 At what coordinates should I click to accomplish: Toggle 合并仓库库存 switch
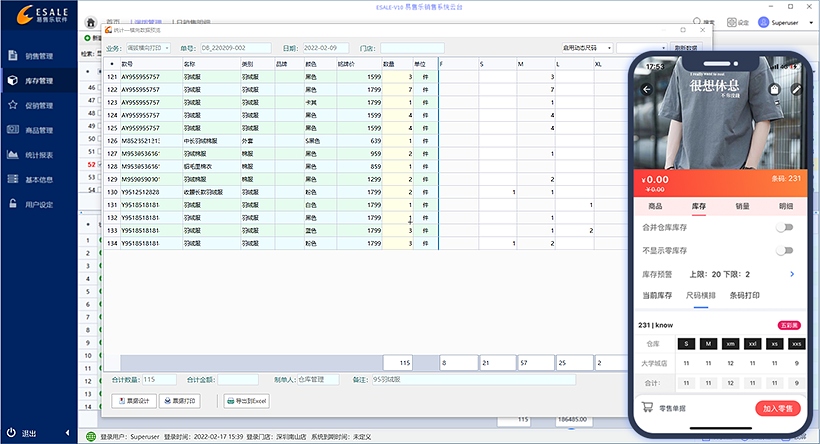coord(787,227)
